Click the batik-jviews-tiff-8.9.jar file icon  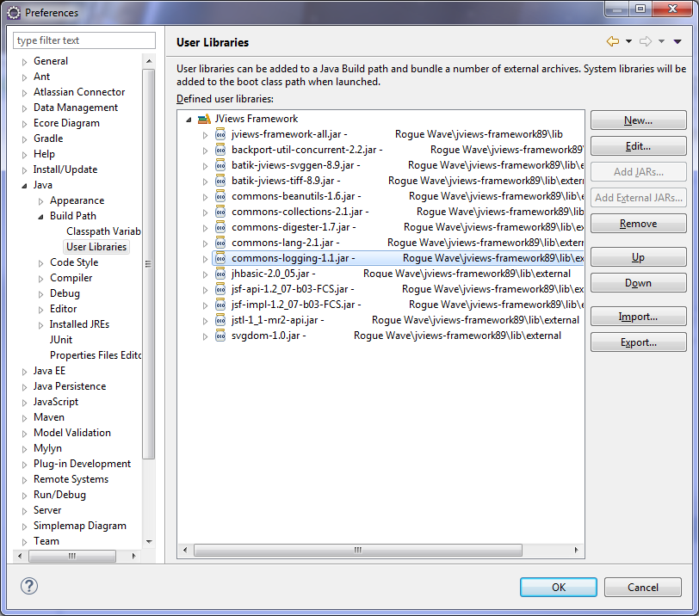tap(220, 181)
